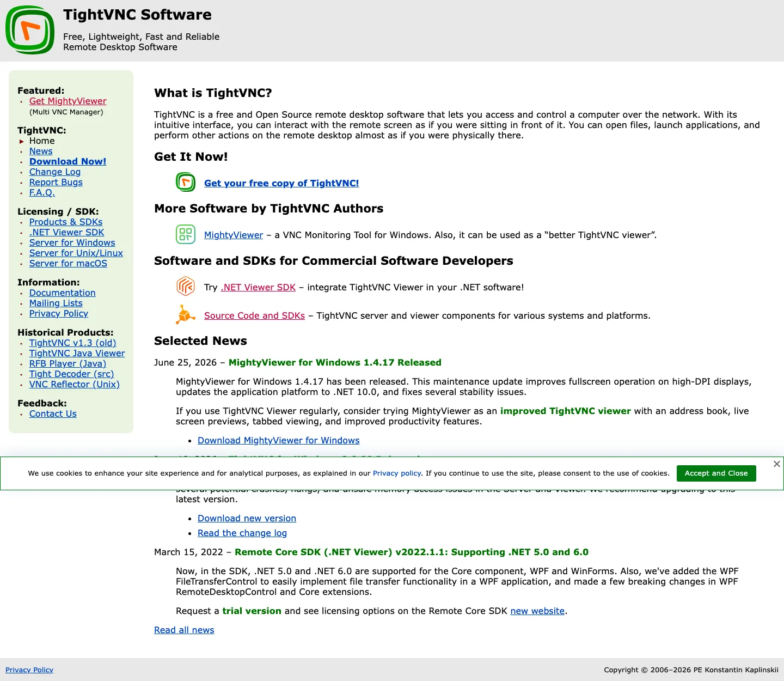784x681 pixels.
Task: Click the MightyViewer green grid icon
Action: tap(186, 234)
